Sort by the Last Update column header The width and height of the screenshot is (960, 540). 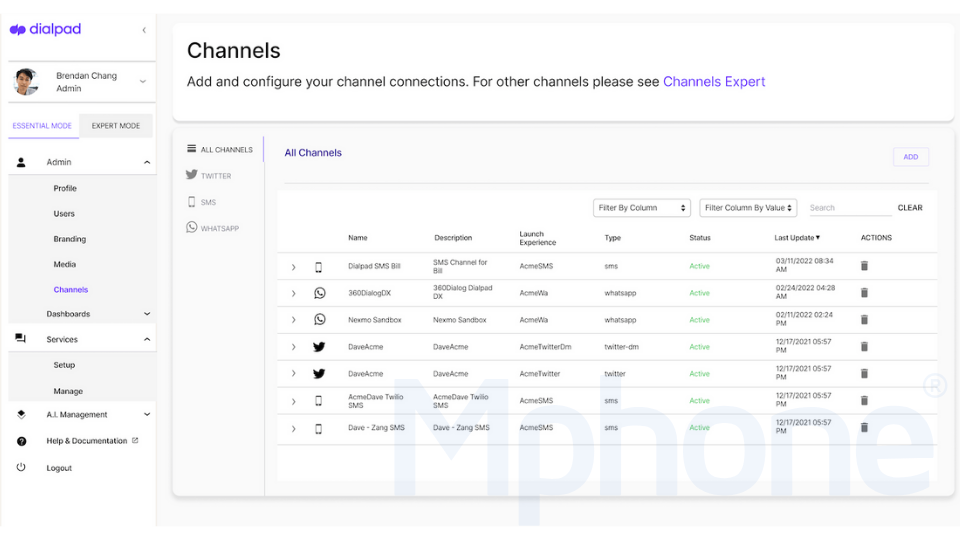pos(797,238)
